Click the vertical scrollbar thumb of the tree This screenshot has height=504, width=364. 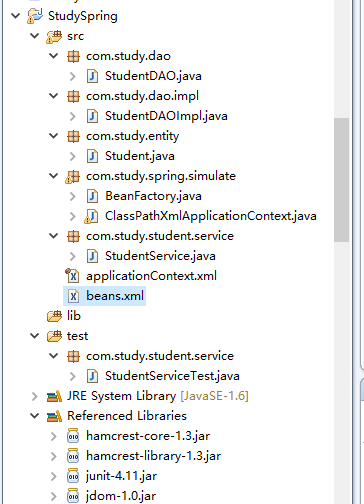pyautogui.click(x=341, y=180)
